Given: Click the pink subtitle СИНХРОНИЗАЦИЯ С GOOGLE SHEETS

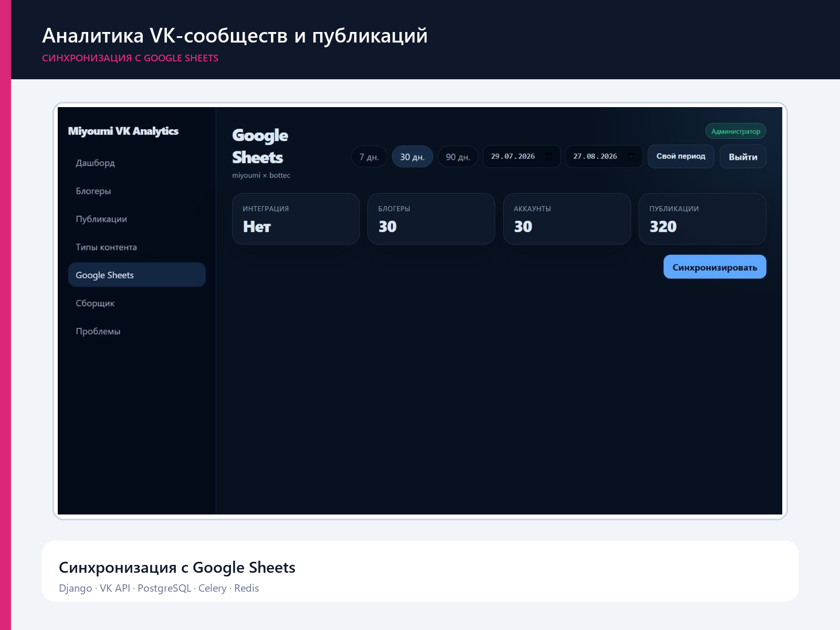Looking at the screenshot, I should [130, 58].
